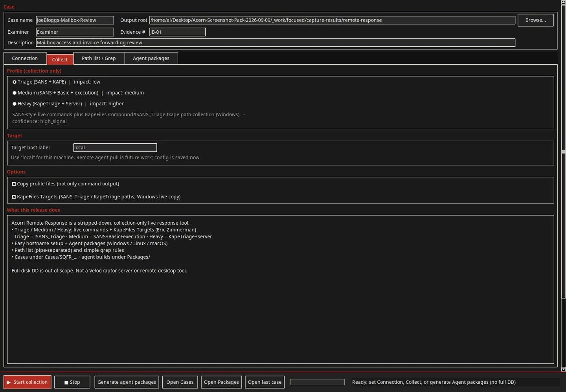The height and width of the screenshot is (392, 566).
Task: Click the 'Target' section heading
Action: click(x=15, y=136)
